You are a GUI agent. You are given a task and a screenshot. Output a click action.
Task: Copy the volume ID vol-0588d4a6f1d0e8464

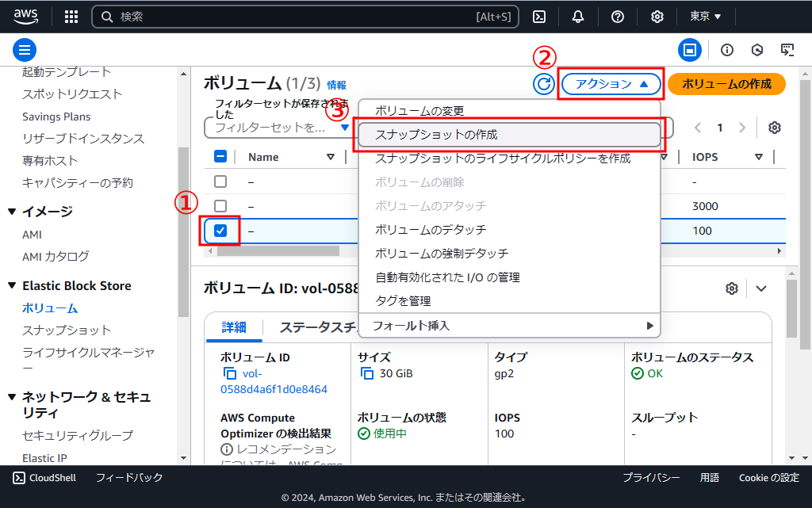(229, 373)
